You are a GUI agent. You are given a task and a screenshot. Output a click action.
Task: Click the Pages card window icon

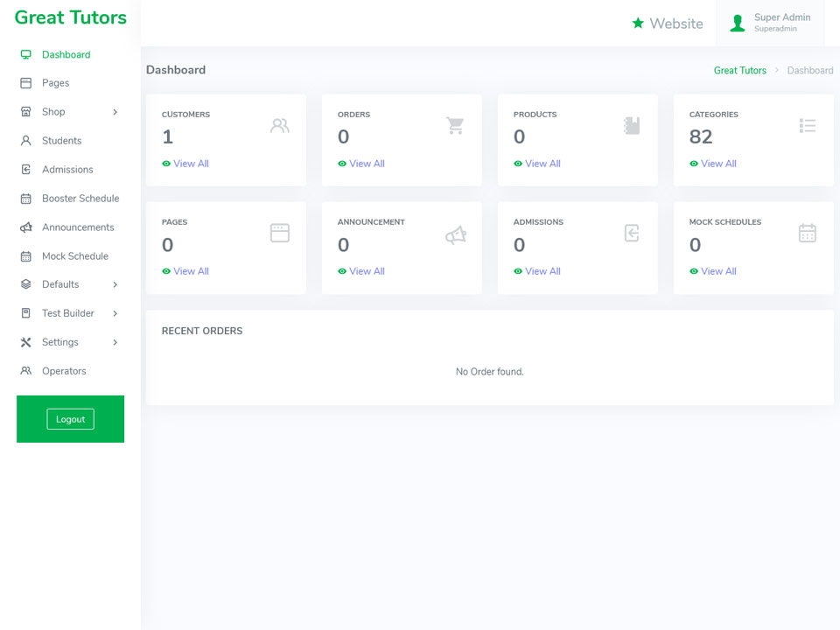click(x=280, y=233)
